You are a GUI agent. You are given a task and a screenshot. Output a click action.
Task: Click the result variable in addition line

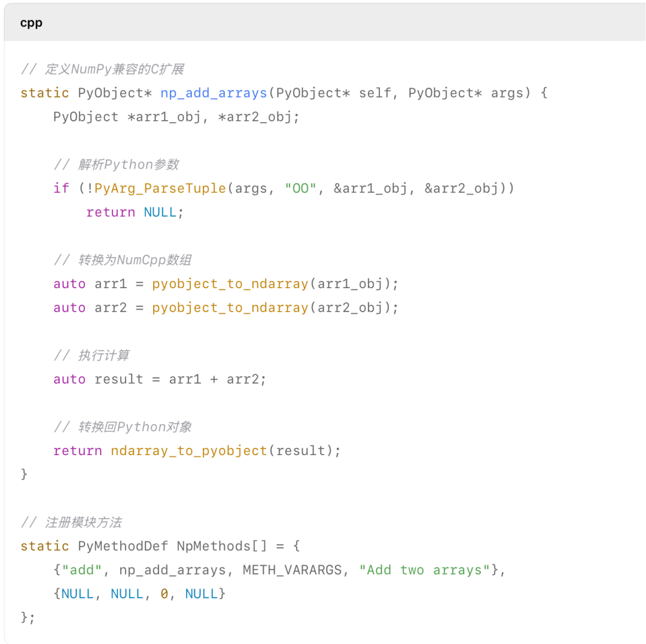(x=118, y=379)
